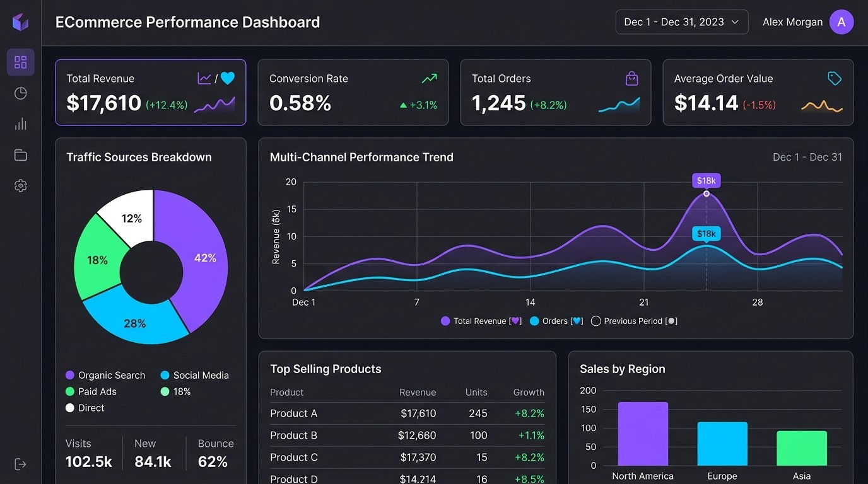The height and width of the screenshot is (484, 868).
Task: Sort table by Units column header
Action: coord(476,392)
